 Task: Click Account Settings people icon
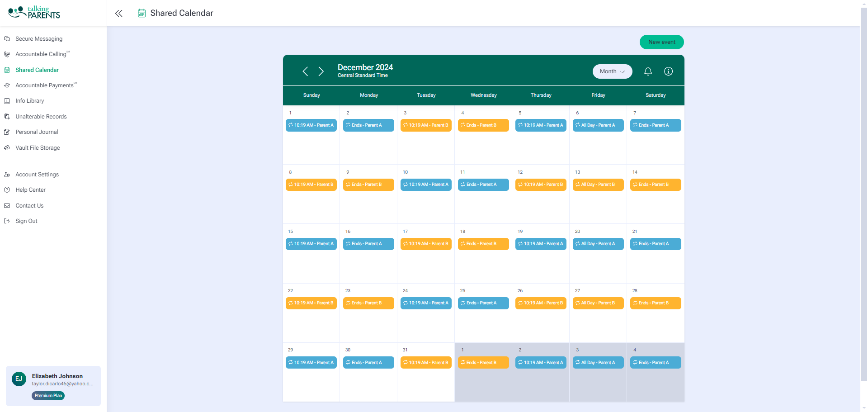click(7, 175)
